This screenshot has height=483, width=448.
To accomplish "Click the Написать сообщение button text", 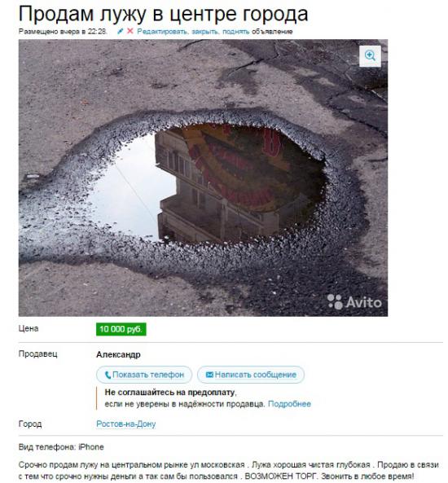I will [x=256, y=375].
